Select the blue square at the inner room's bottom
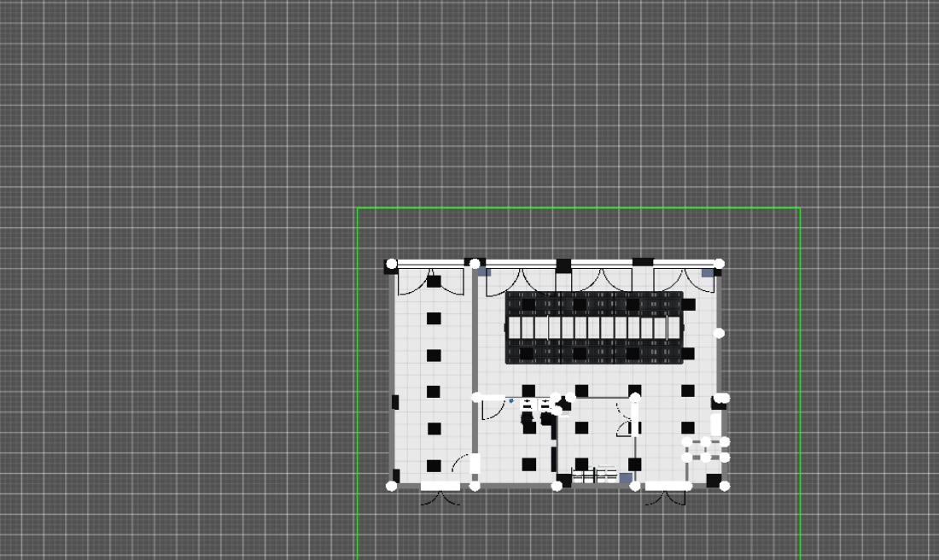 pos(626,477)
